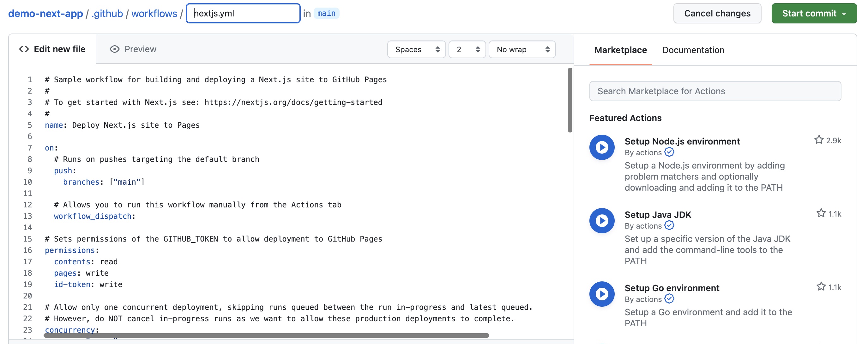
Task: Open the No wrap dropdown
Action: pos(522,49)
